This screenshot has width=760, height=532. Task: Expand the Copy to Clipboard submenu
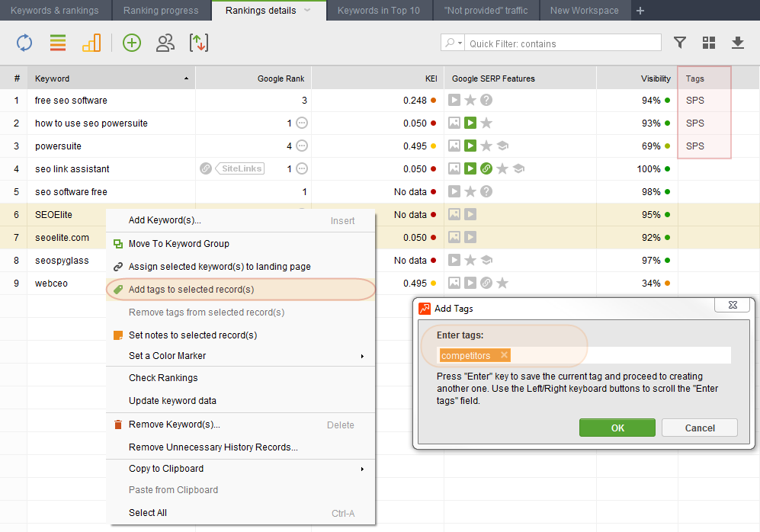tap(362, 469)
